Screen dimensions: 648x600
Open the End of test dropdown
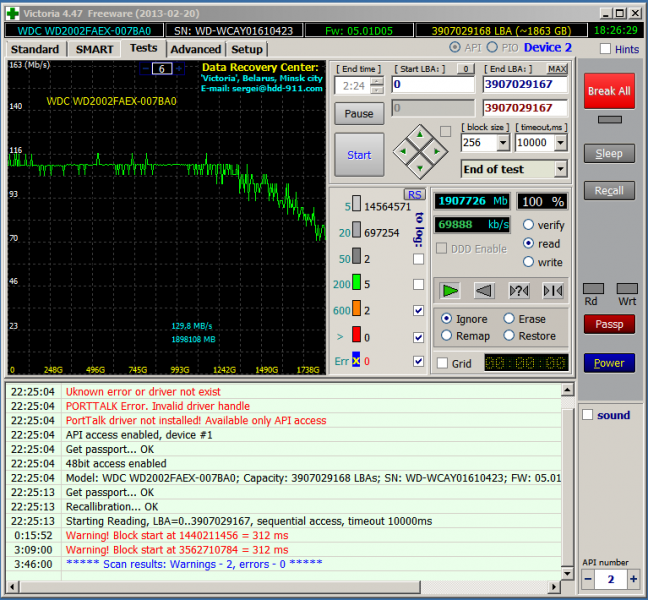pyautogui.click(x=560, y=169)
